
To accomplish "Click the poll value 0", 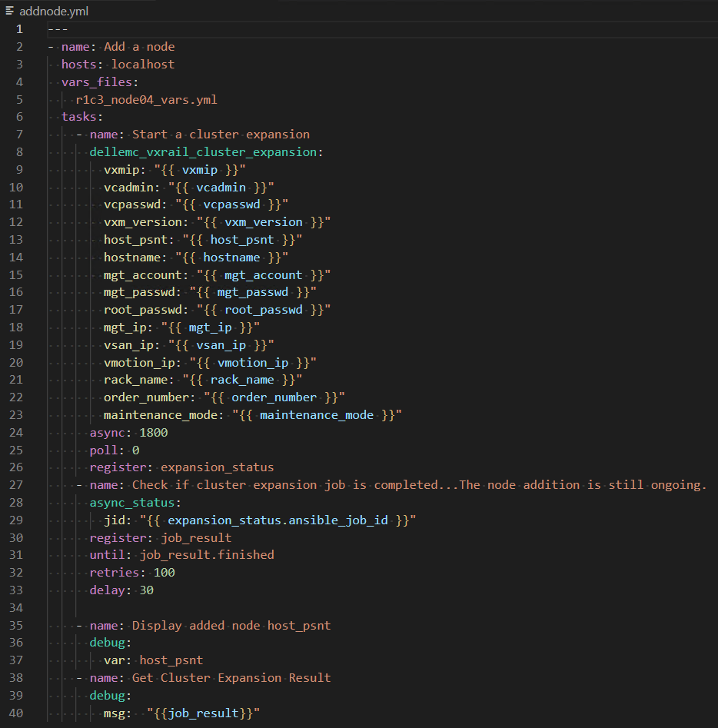I will coord(135,450).
